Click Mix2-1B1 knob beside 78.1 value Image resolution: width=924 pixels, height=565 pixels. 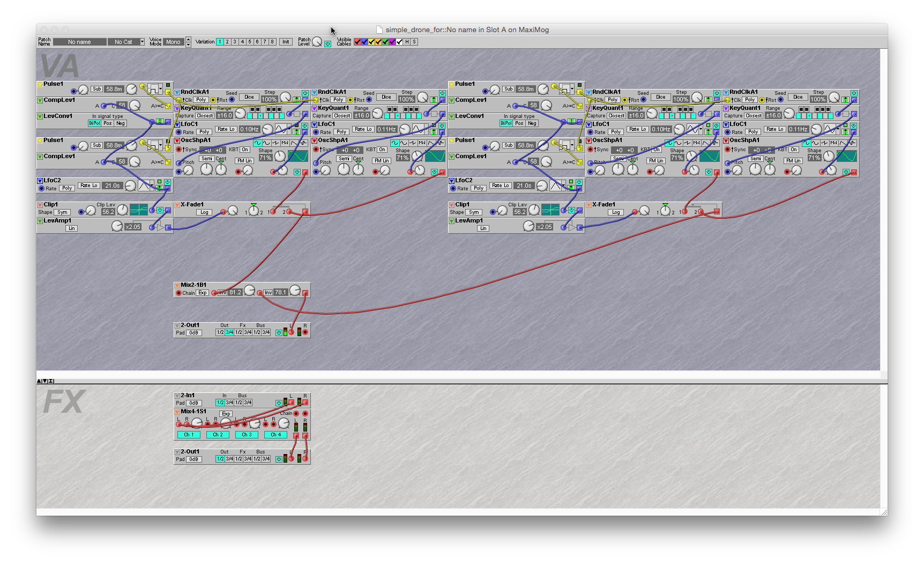tap(295, 291)
